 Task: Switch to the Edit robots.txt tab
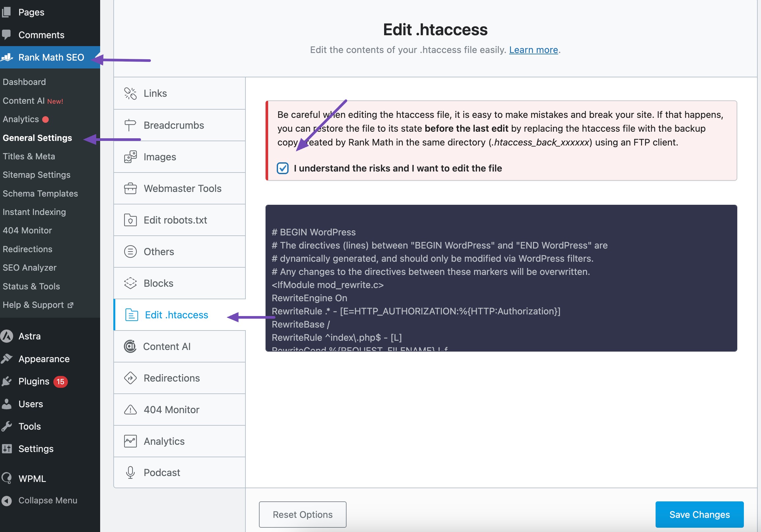179,220
